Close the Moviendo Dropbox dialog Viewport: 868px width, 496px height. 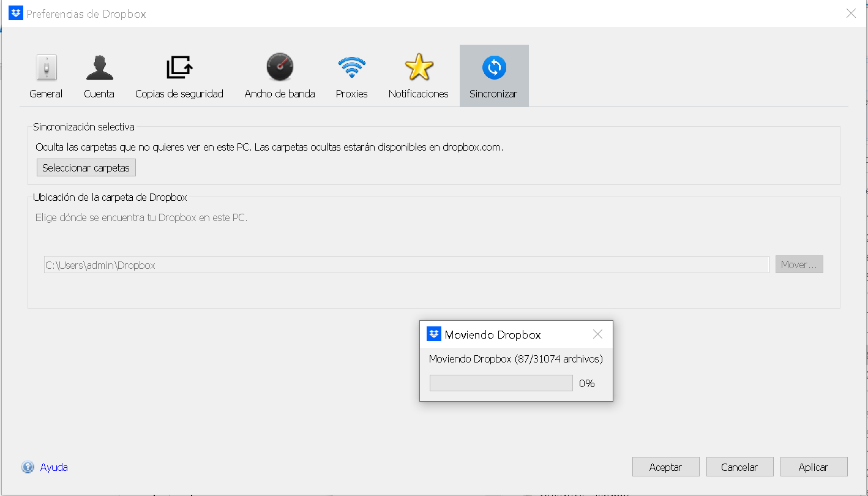coord(598,334)
